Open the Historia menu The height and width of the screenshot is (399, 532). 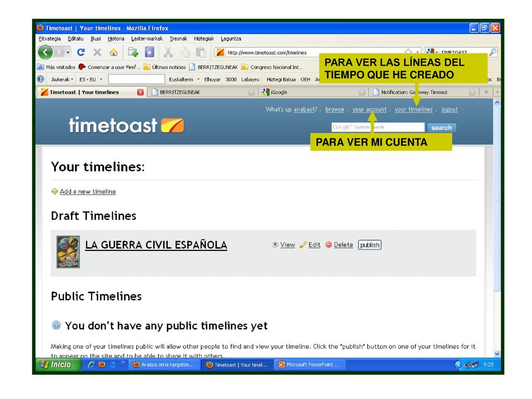(116, 38)
